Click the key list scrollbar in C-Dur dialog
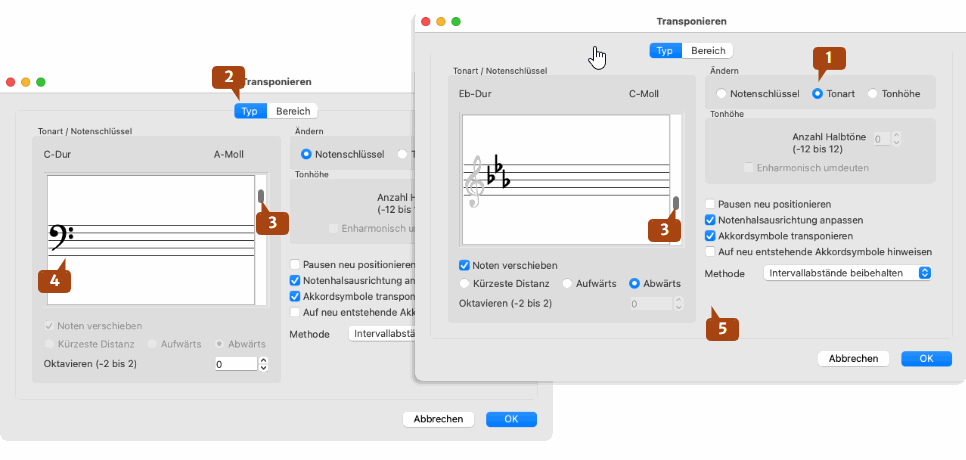Screen dimensions: 966x460 (260, 197)
